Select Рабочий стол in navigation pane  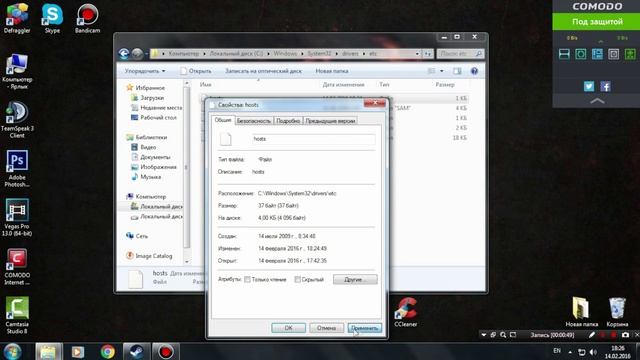point(153,118)
